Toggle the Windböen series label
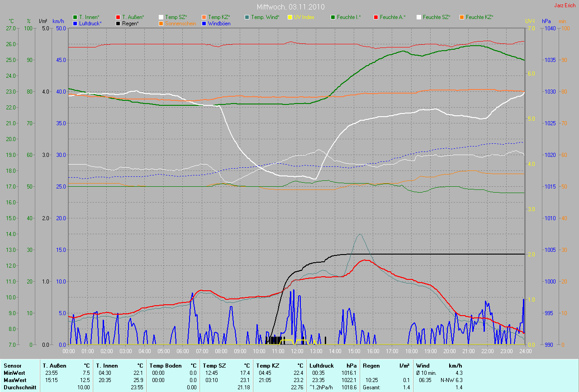 coord(219,23)
